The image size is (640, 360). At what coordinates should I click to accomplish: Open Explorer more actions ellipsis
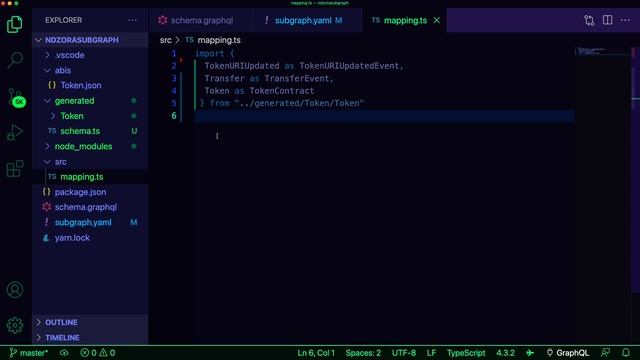[x=132, y=20]
